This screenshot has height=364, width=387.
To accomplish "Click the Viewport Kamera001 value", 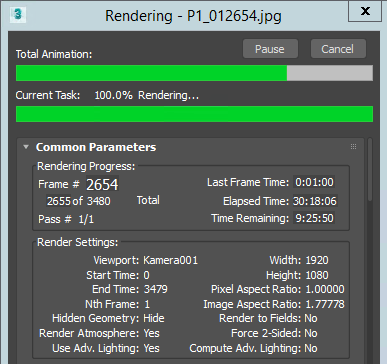I will [171, 260].
